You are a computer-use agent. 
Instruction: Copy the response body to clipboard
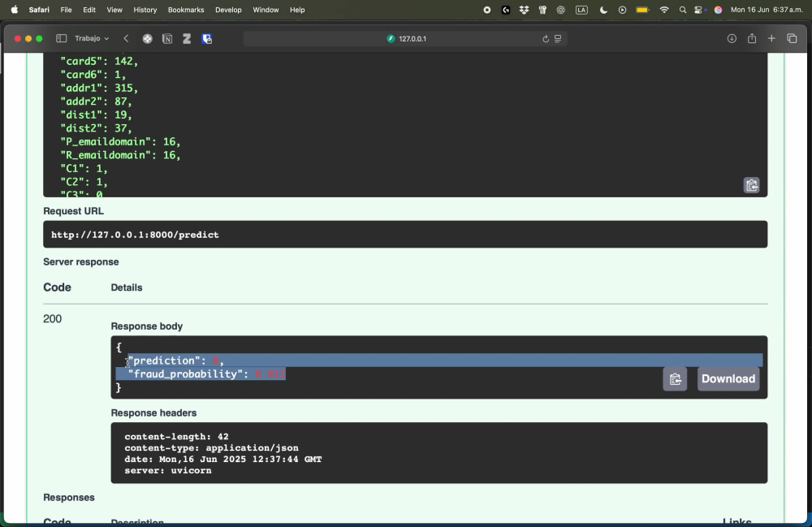(x=675, y=379)
